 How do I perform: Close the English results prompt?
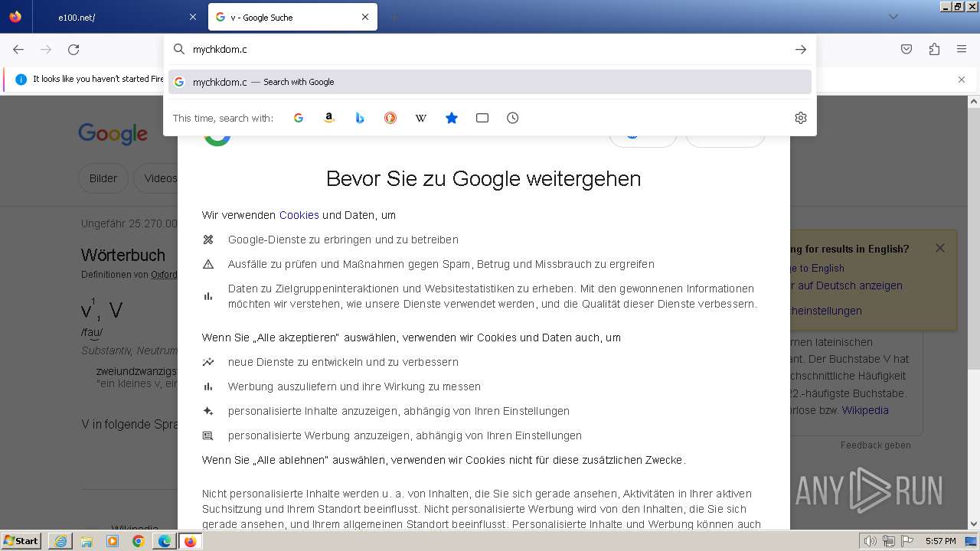click(940, 248)
